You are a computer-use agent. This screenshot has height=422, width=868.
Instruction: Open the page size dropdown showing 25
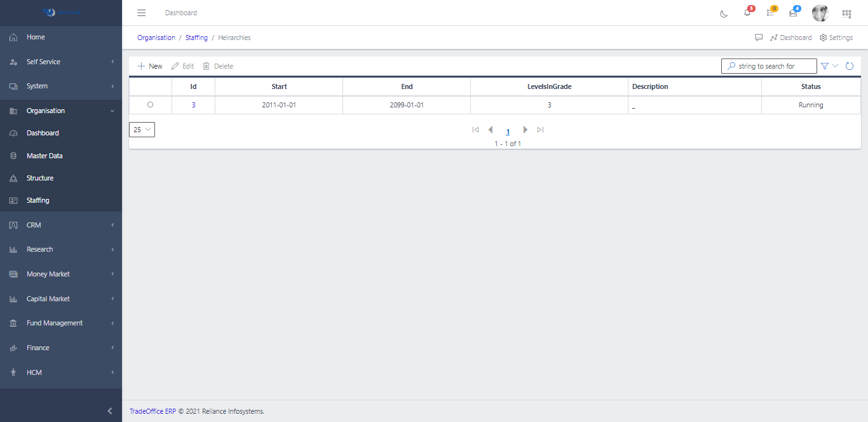click(142, 130)
